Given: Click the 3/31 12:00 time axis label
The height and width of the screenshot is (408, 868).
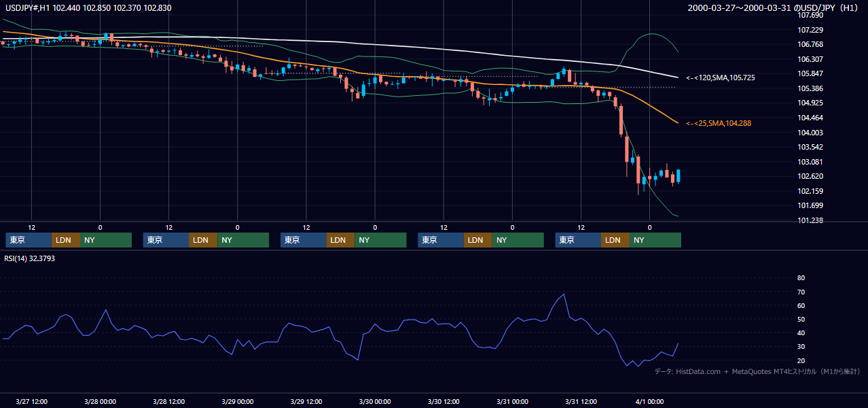Looking at the screenshot, I should click(x=581, y=401).
